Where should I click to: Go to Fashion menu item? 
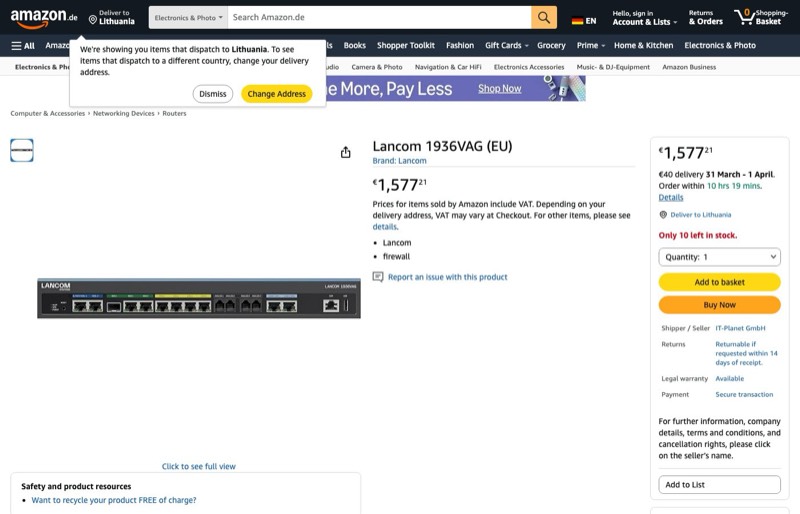460,45
